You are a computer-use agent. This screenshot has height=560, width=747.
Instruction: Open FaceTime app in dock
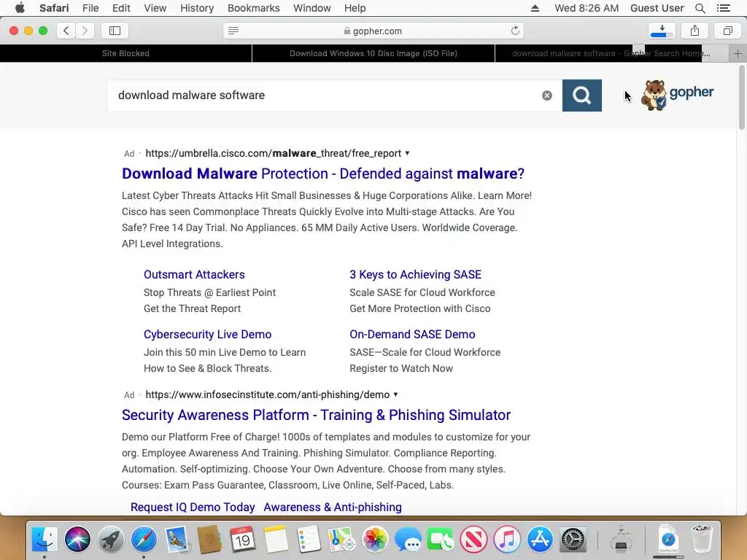coord(441,540)
